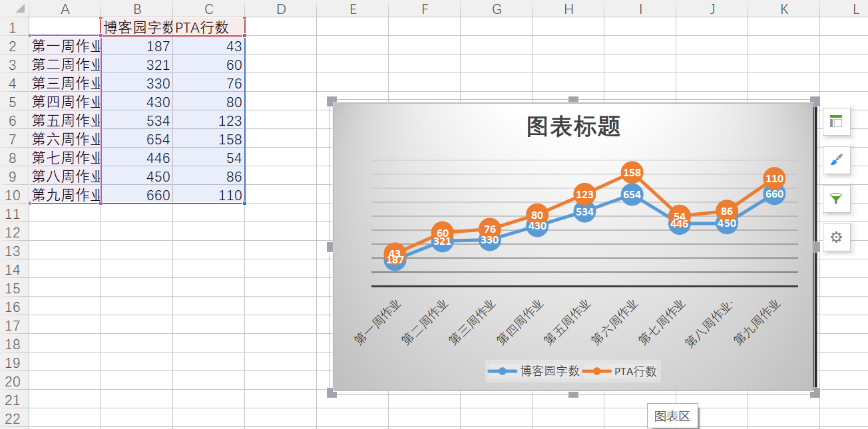Select cell 第一周作业 in column A
Viewport: 868px width, 429px height.
point(65,46)
